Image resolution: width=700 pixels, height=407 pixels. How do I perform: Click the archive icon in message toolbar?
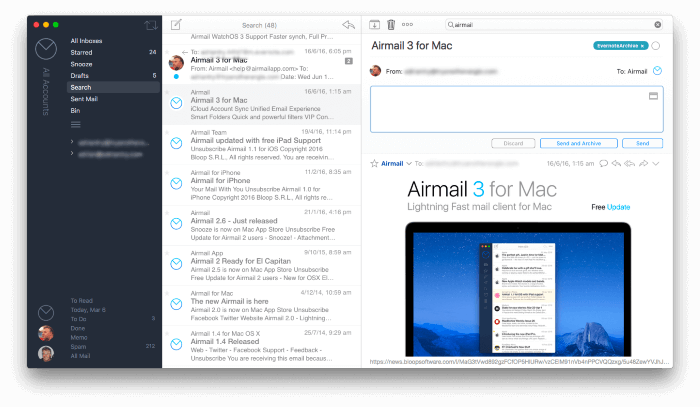point(374,25)
